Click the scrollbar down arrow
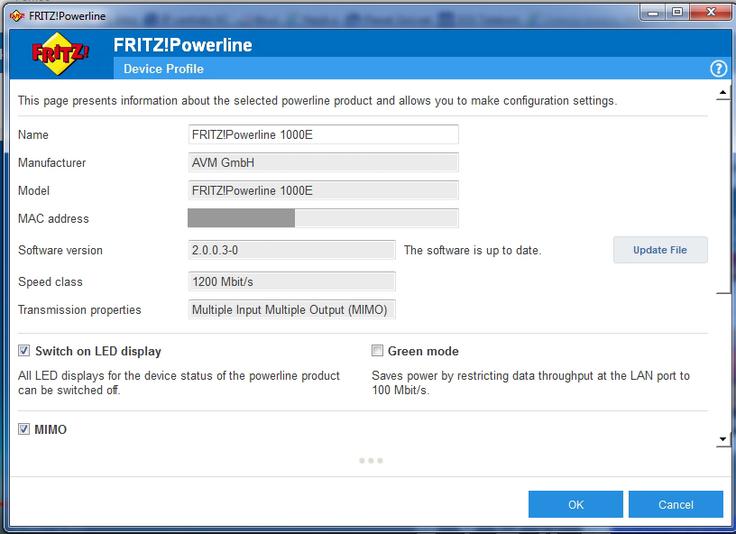 pos(723,439)
